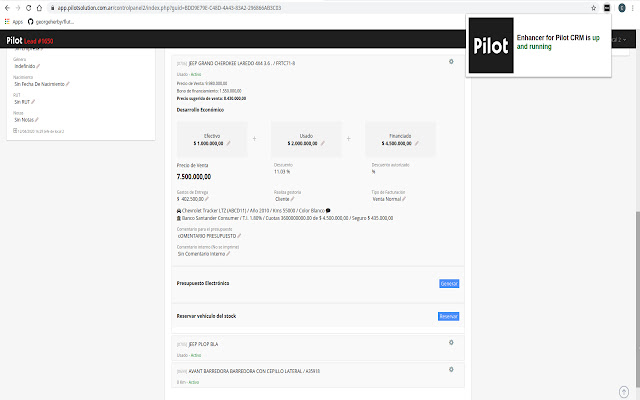Click Enhancer for Pilot CRM notification text
This screenshot has height=400, width=640.
(x=558, y=42)
